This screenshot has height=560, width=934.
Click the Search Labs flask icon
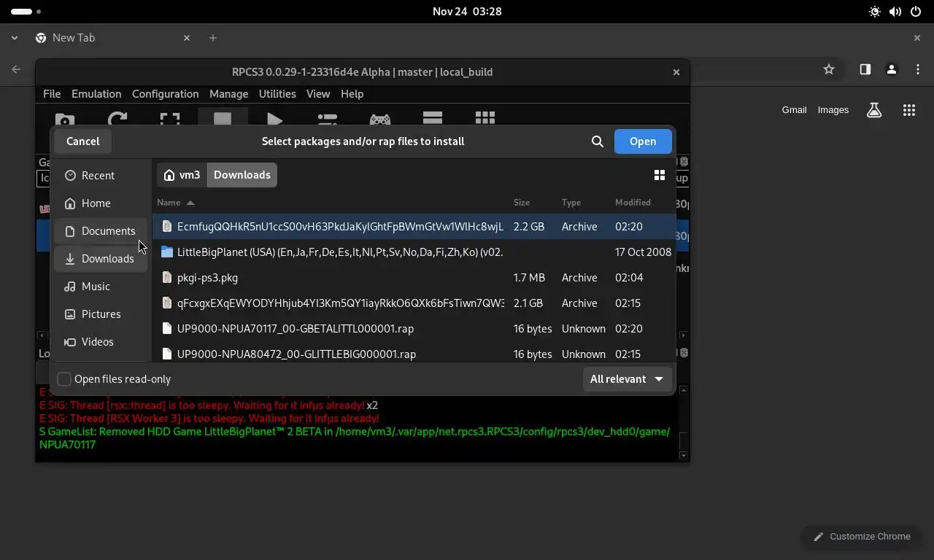coord(874,110)
